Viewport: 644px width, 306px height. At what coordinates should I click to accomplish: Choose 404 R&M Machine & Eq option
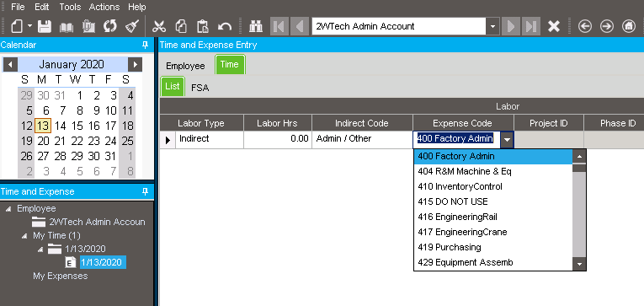(x=492, y=171)
